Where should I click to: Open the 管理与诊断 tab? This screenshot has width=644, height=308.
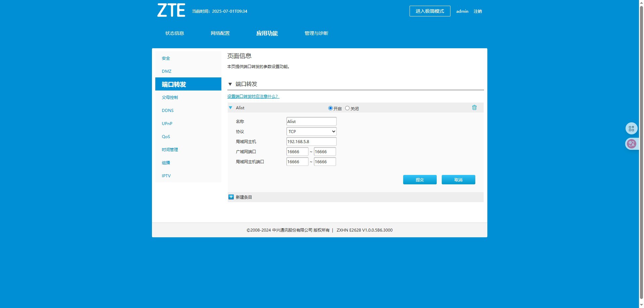[x=316, y=33]
